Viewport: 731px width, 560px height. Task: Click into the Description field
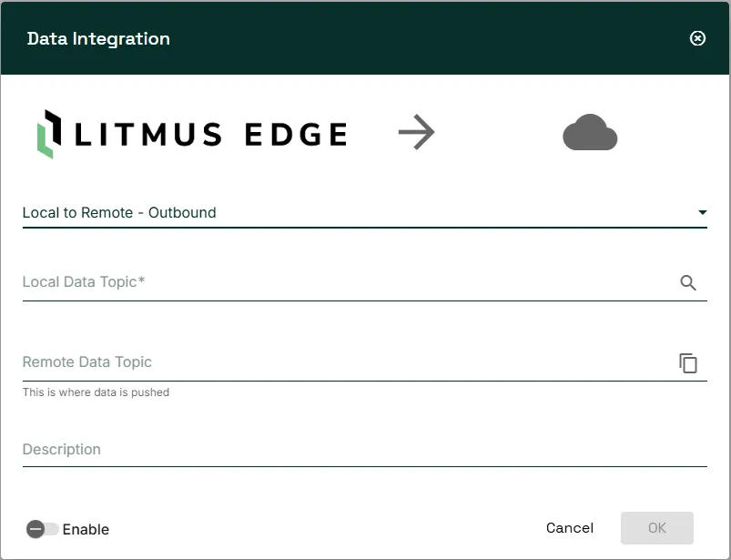pyautogui.click(x=364, y=450)
